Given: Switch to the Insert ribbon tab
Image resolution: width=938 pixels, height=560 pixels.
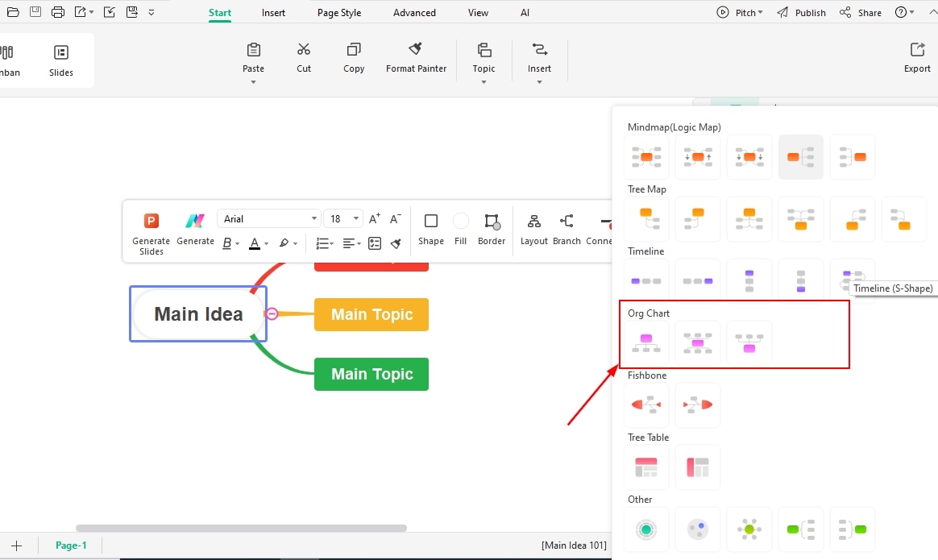Looking at the screenshot, I should click(x=273, y=12).
